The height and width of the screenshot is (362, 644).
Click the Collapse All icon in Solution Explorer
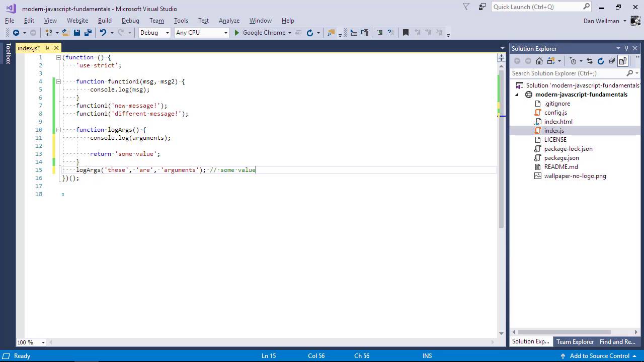[x=612, y=61]
